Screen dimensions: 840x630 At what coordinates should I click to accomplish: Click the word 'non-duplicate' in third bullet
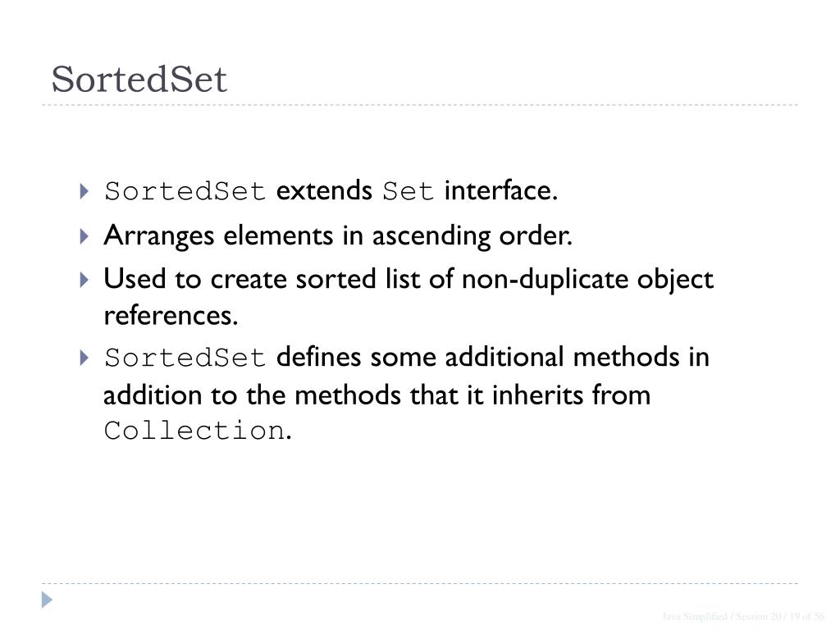pyautogui.click(x=545, y=279)
